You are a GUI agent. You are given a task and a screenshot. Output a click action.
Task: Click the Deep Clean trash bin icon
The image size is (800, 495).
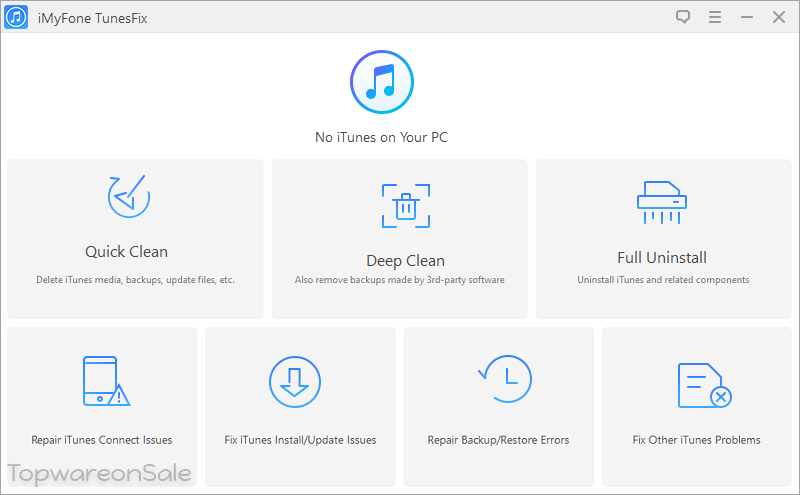[406, 206]
